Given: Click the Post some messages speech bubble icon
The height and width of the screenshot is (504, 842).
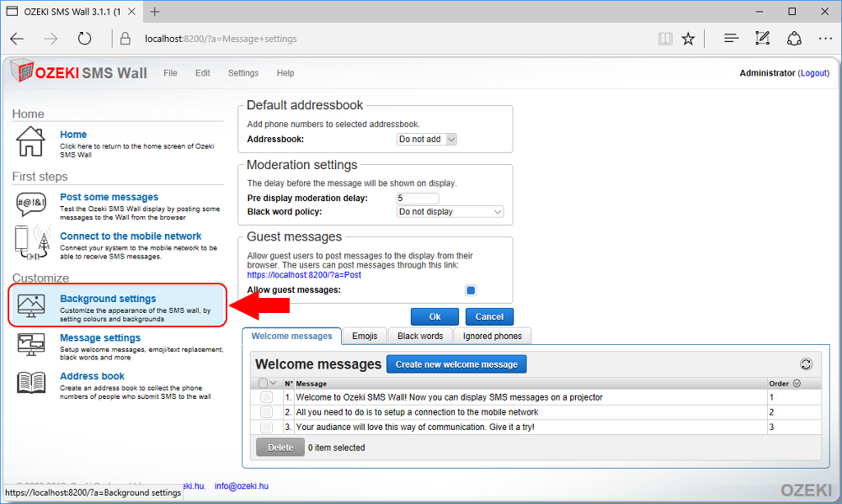Looking at the screenshot, I should coord(31,204).
